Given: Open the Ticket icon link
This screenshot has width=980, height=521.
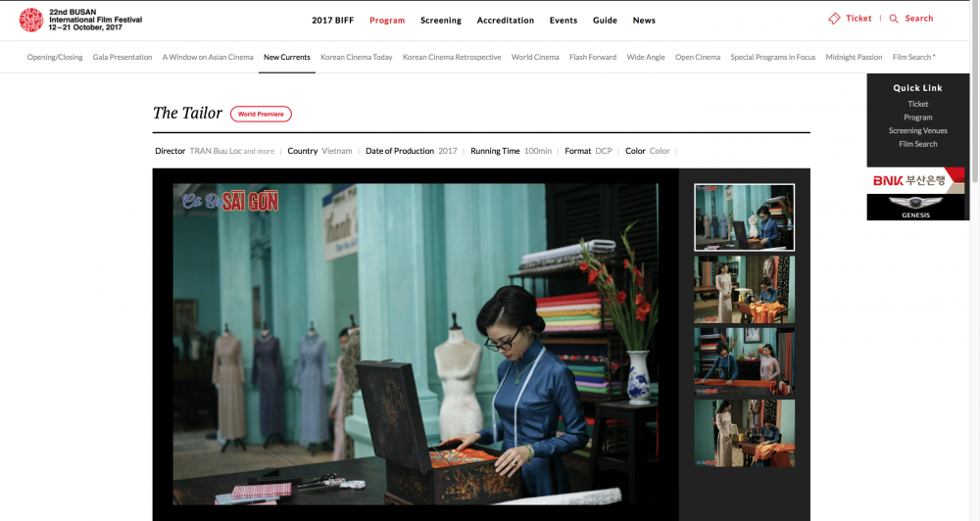Looking at the screenshot, I should tap(834, 19).
